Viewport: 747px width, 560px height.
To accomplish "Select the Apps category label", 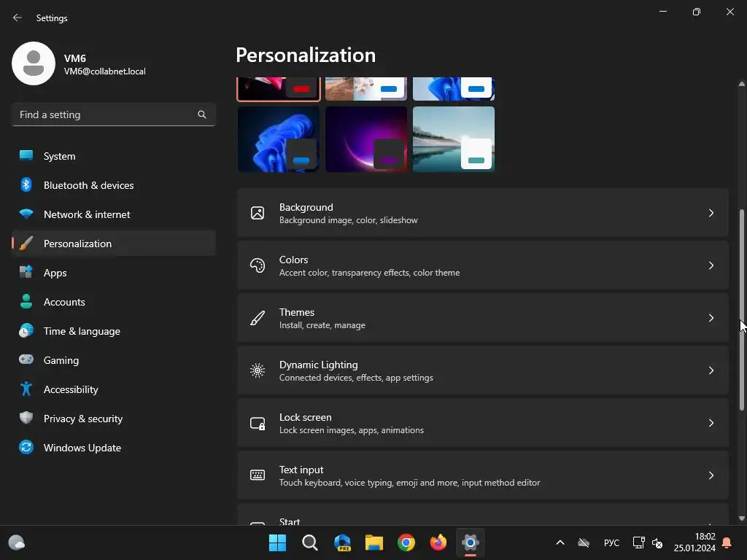I will pyautogui.click(x=55, y=273).
